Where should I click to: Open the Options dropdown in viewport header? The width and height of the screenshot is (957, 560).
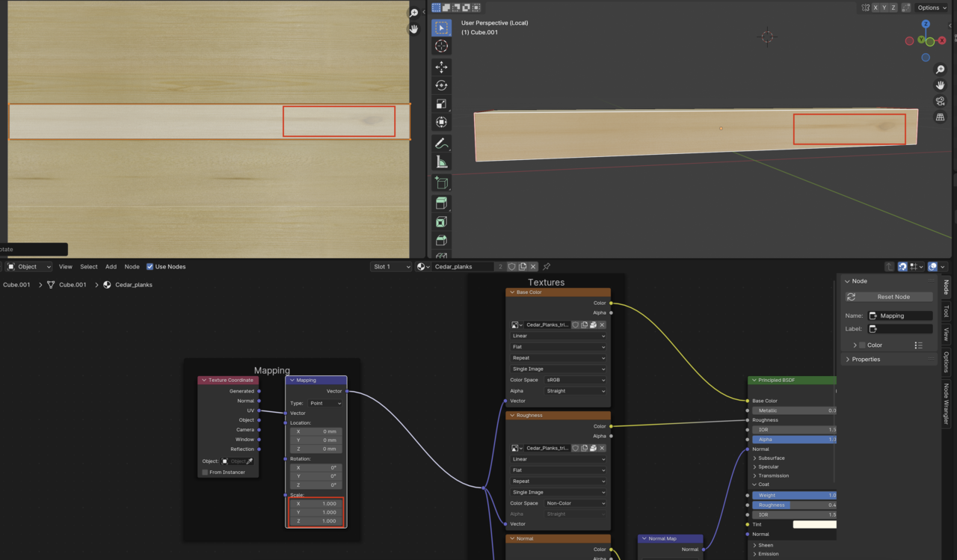coord(929,7)
